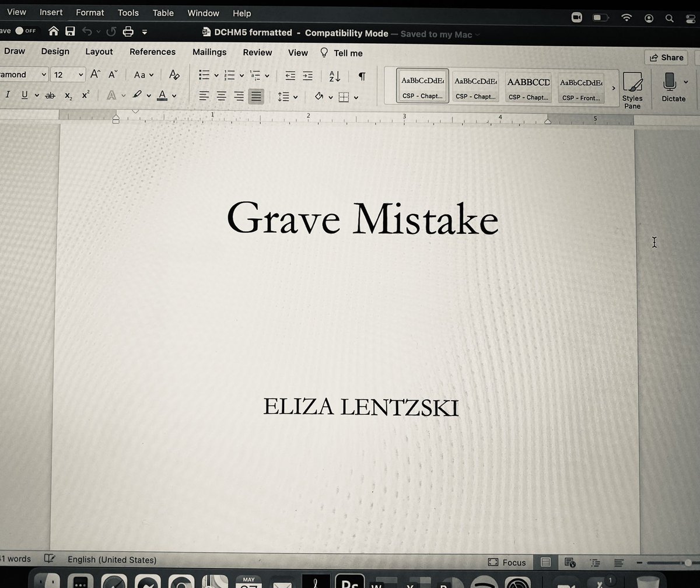Open the line spacing dropdown
The height and width of the screenshot is (588, 700).
click(x=288, y=97)
